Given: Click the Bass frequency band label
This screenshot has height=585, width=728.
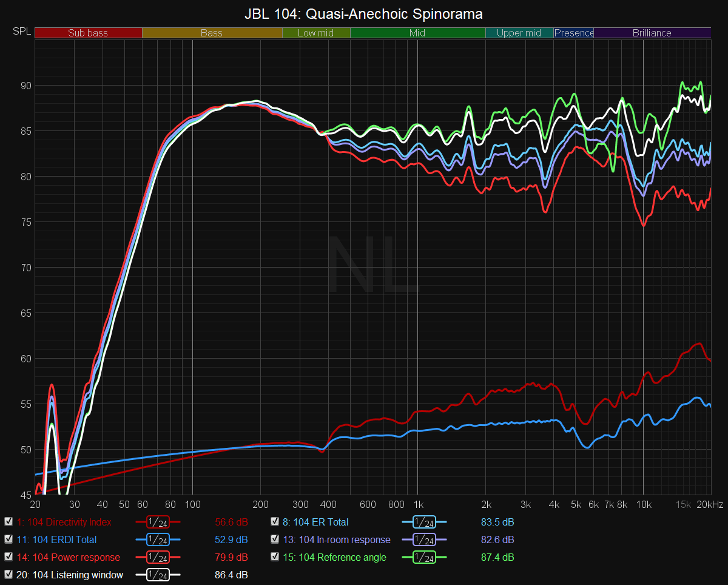Looking at the screenshot, I should point(212,33).
